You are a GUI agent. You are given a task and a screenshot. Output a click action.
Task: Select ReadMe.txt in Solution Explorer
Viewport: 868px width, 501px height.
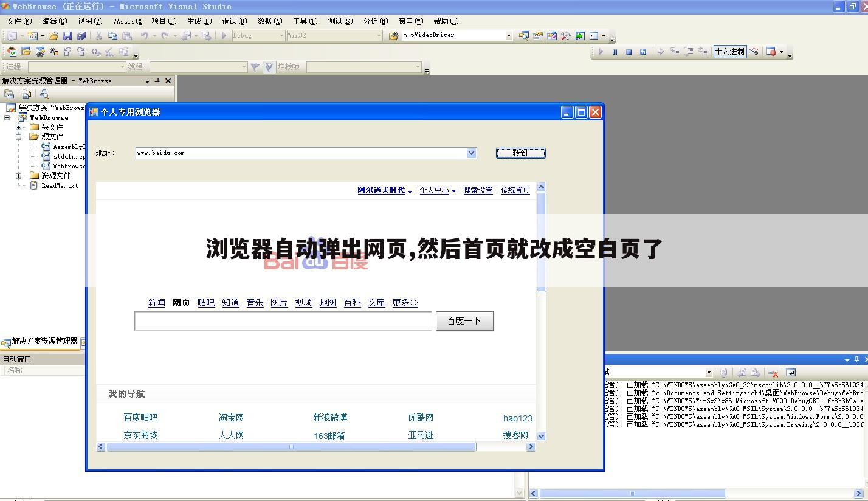coord(60,185)
